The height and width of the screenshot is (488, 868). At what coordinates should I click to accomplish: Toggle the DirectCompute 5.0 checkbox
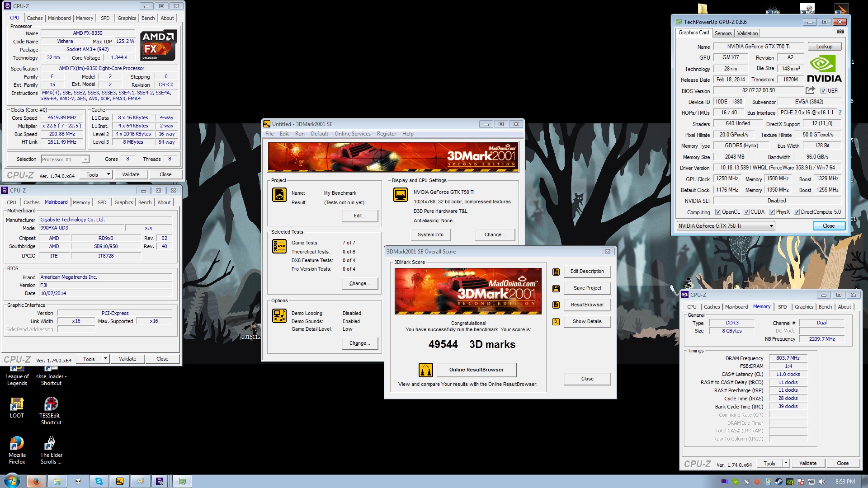[x=797, y=212]
